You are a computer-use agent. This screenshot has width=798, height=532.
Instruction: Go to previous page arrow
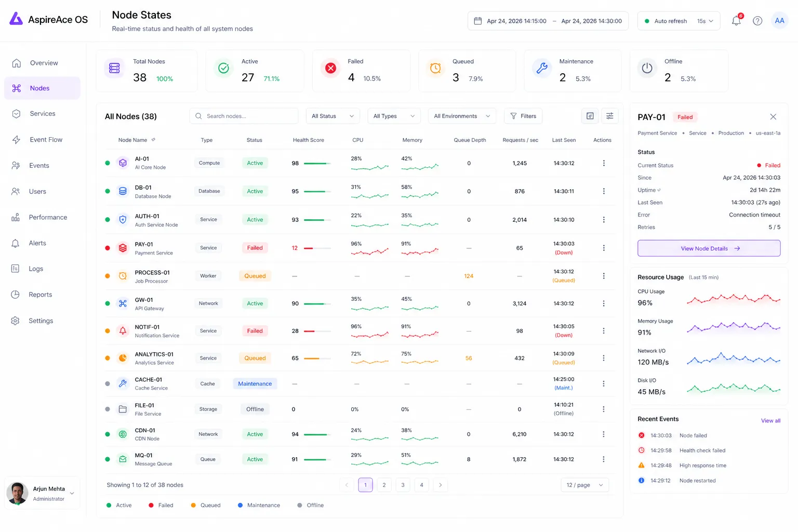[347, 485]
